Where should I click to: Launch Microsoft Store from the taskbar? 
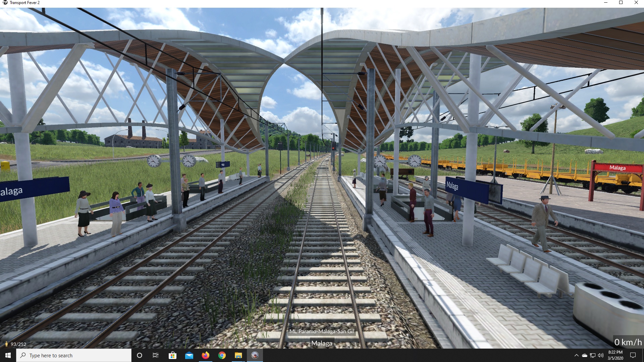172,355
